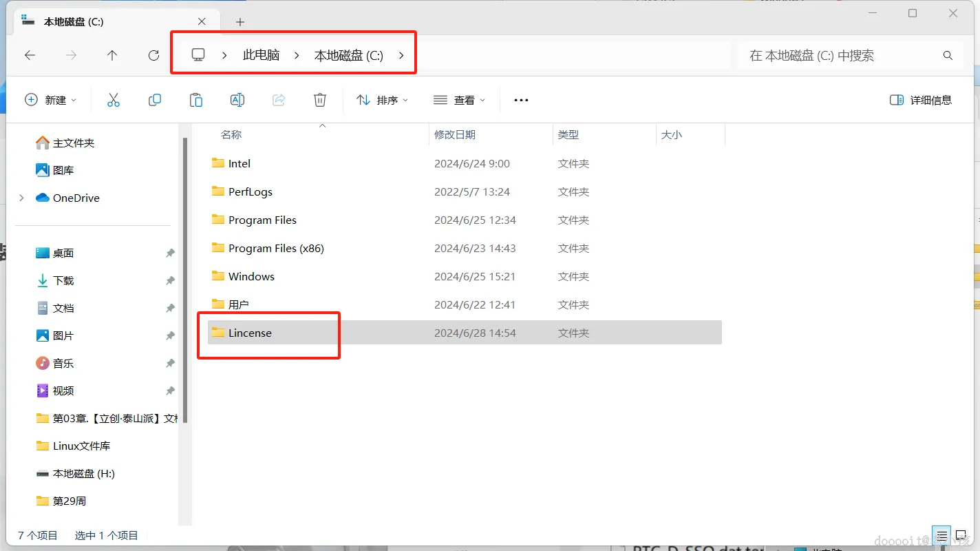Open Linux文件库 in the sidebar
The height and width of the screenshot is (551, 980).
pos(81,446)
